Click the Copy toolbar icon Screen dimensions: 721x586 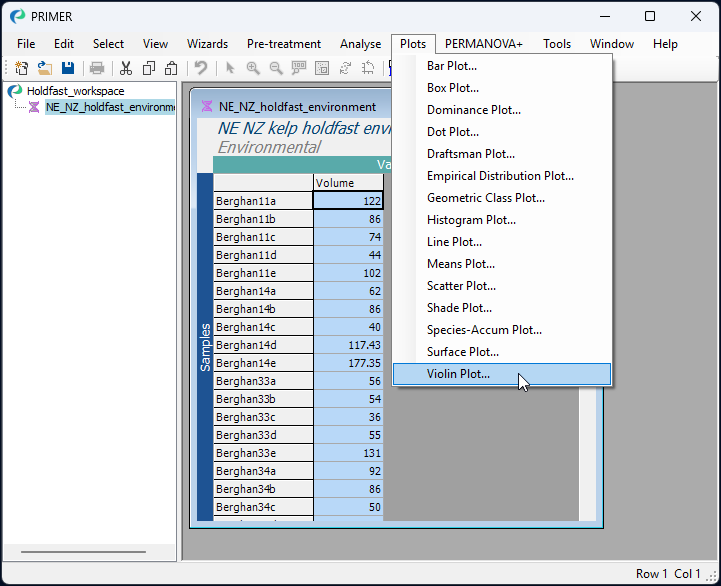pos(149,68)
